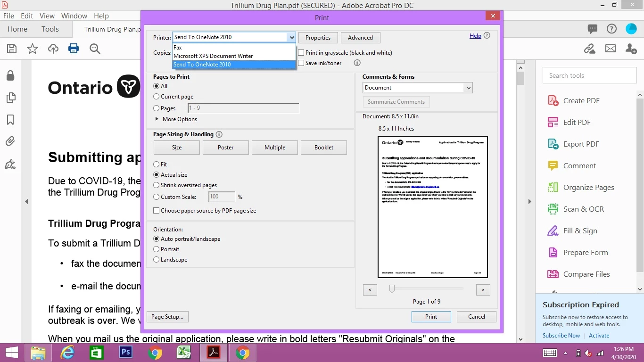644x362 pixels.
Task: Open the File menu
Action: point(8,16)
